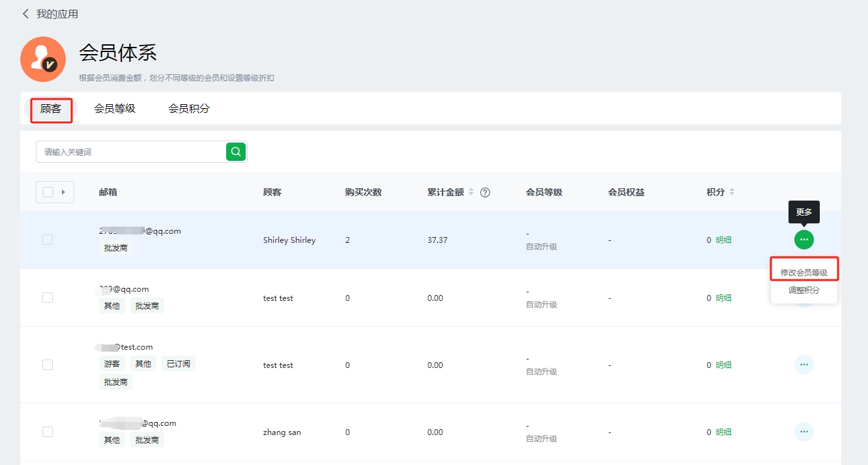Check the zhang san row checkbox
Viewport: 868px width, 465px height.
48,432
